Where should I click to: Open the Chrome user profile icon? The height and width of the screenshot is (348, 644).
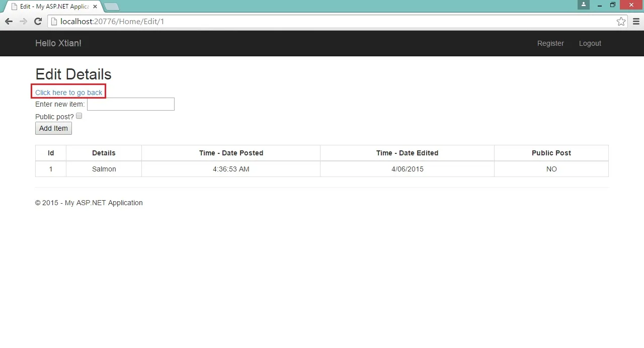pyautogui.click(x=583, y=5)
